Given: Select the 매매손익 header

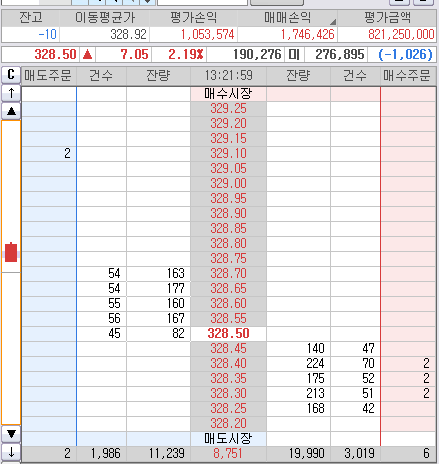Looking at the screenshot, I should pyautogui.click(x=287, y=18).
